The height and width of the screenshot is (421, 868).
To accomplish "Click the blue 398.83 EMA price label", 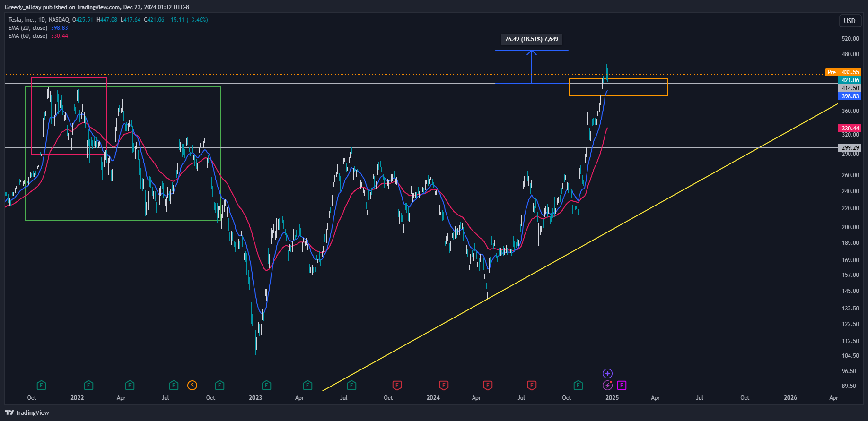I will pyautogui.click(x=850, y=96).
